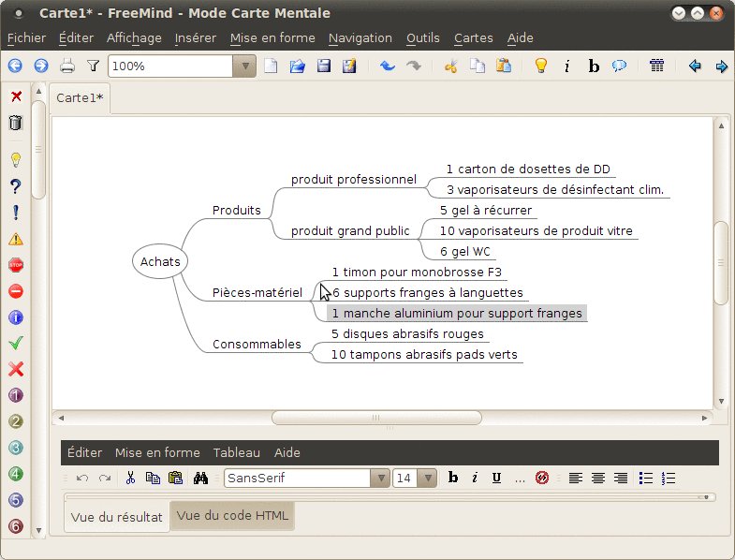
Task: Add the light bulb idea icon from sidebar
Action: coord(16,160)
